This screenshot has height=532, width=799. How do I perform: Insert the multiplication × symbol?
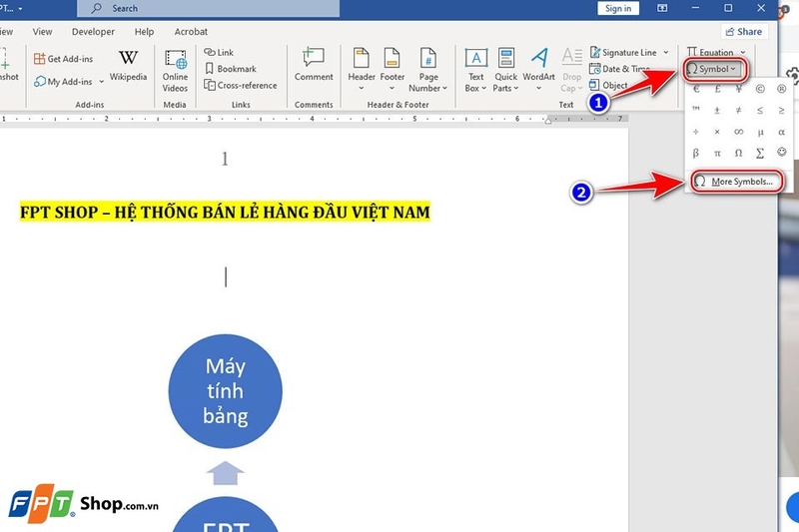(717, 132)
